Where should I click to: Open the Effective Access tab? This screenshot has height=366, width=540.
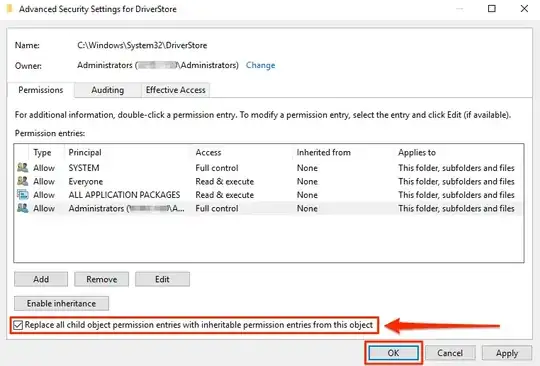[x=175, y=90]
